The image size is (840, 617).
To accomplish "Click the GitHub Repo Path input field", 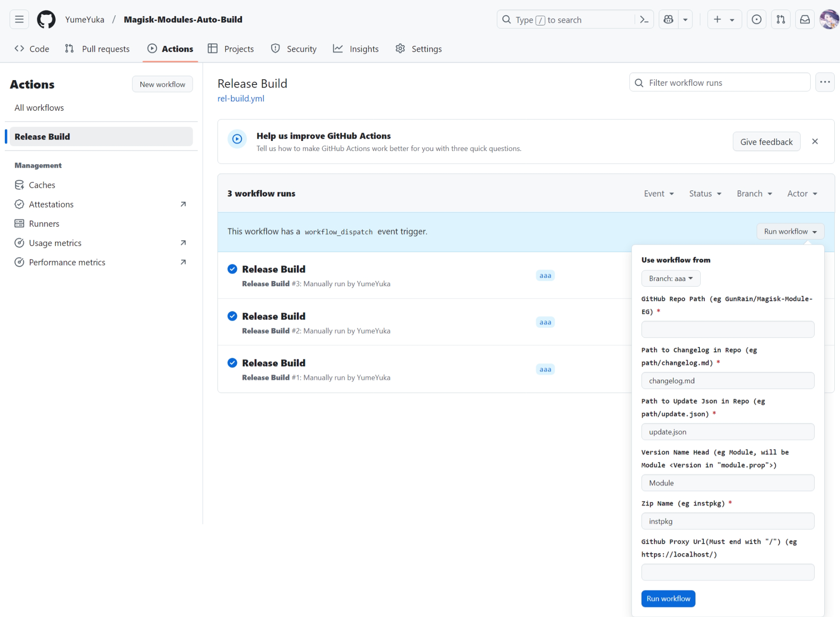I will tap(727, 330).
